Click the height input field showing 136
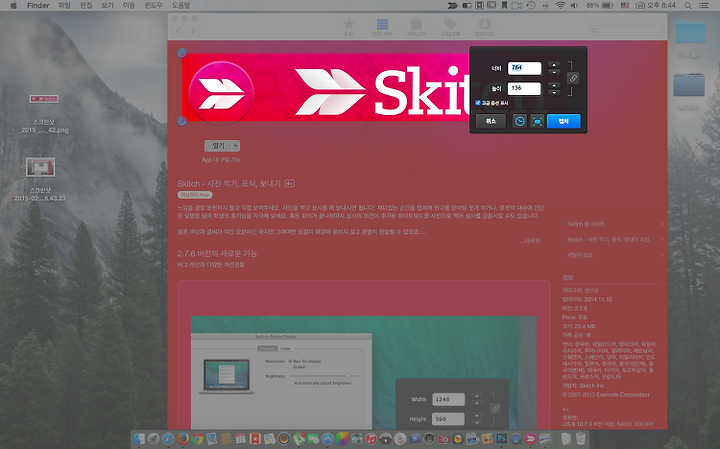Viewport: 720px width, 449px height. (x=524, y=88)
